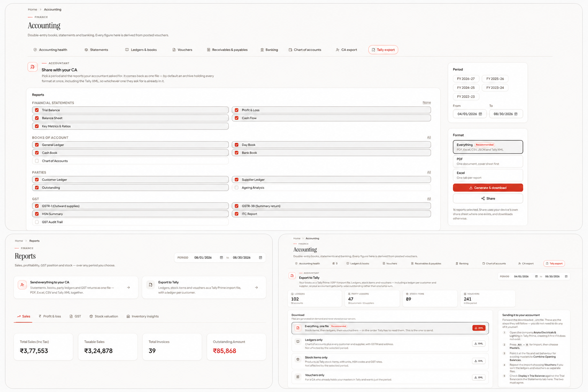This screenshot has width=588, height=392.
Task: Select the PDF format option
Action: pyautogui.click(x=488, y=161)
